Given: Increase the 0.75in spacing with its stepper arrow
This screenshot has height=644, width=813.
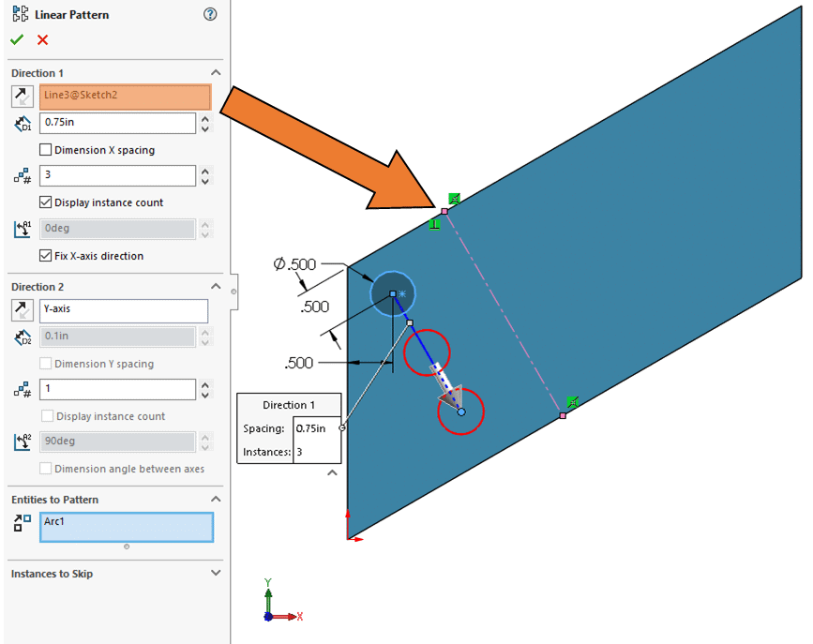Looking at the screenshot, I should pyautogui.click(x=204, y=118).
